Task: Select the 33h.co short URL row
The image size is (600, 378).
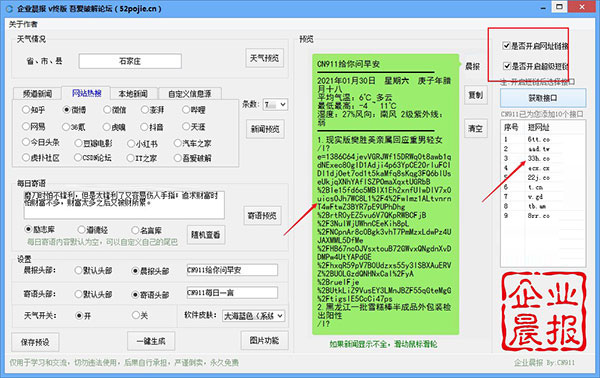Action: [543, 158]
